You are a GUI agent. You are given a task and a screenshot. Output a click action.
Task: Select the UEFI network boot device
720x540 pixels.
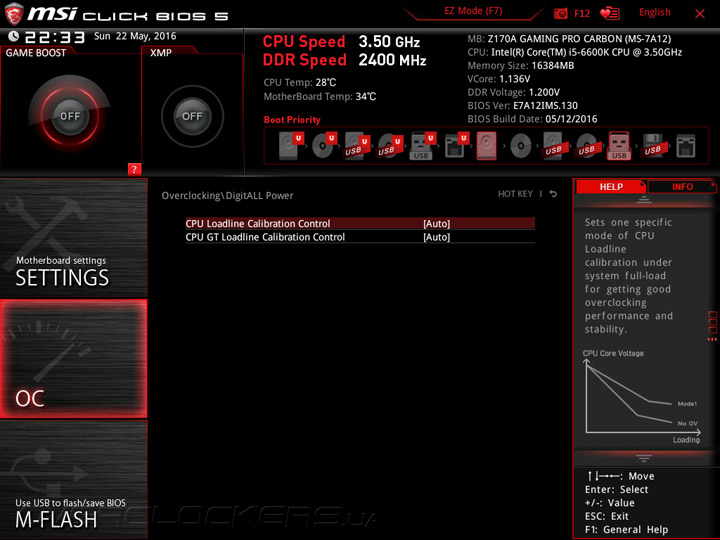pos(456,146)
